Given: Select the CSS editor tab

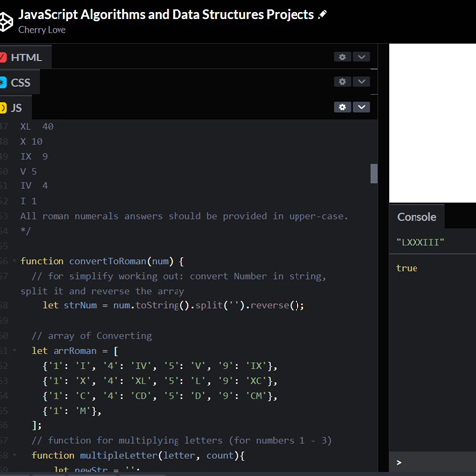Looking at the screenshot, I should [20, 82].
